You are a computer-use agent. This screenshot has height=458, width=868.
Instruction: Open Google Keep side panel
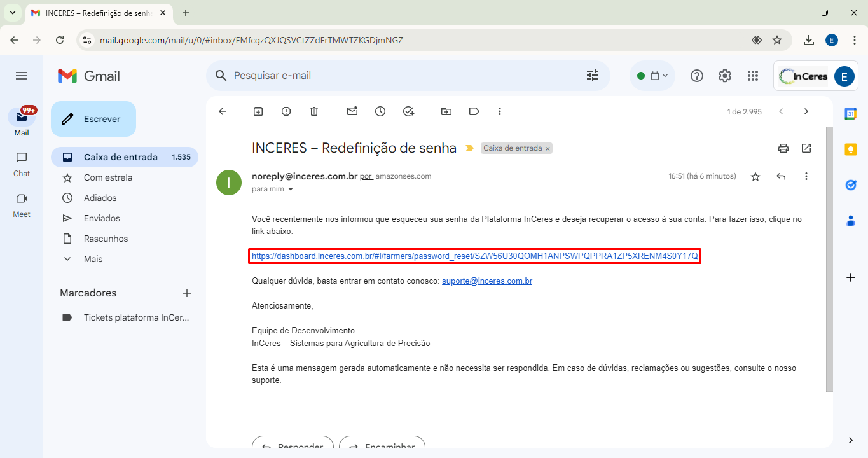coord(851,149)
